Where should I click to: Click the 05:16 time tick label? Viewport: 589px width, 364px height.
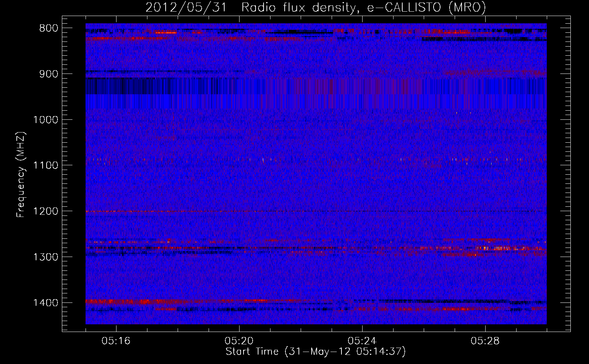tap(116, 341)
